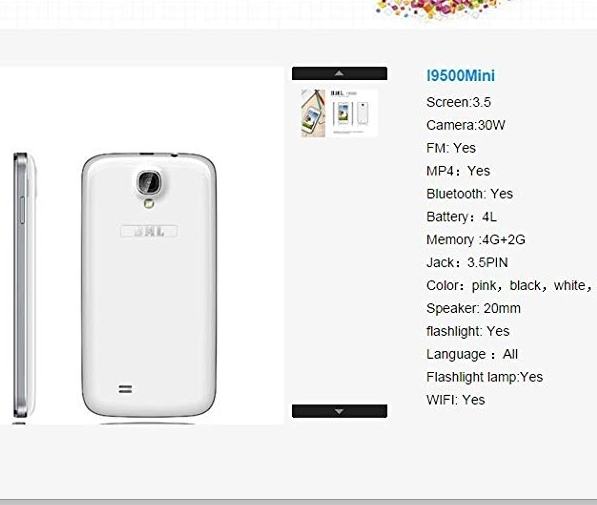Select the Screen:3.5 specification line
Screen dimensions: 597x505
458,102
